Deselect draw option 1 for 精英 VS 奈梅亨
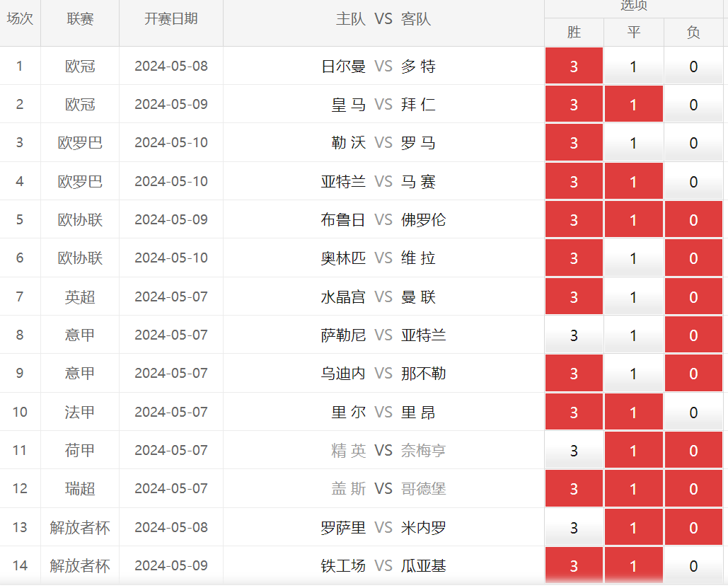The width and height of the screenshot is (728, 588). 633,449
